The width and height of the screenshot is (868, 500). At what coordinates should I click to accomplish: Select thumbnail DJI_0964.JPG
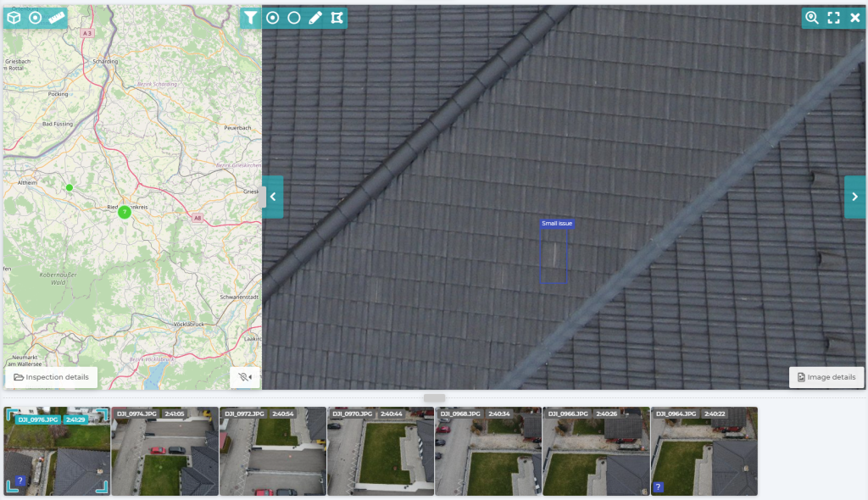(x=704, y=452)
